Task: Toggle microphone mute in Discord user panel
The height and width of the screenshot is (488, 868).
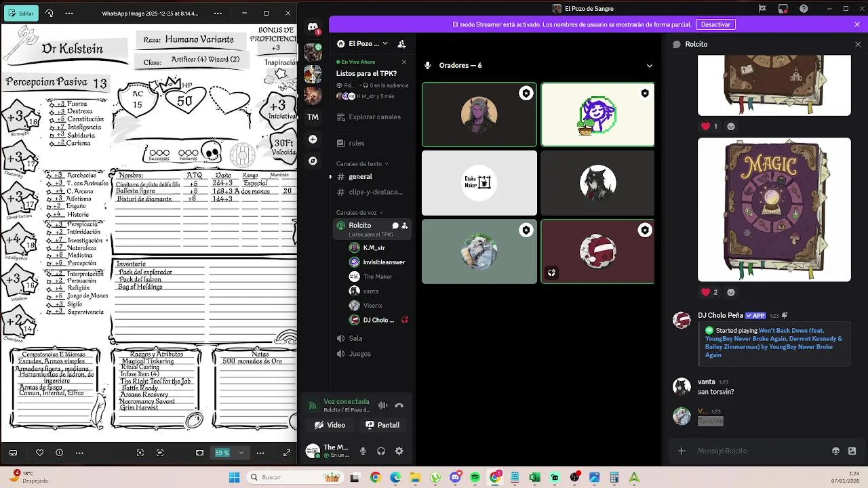Action: pos(363,451)
